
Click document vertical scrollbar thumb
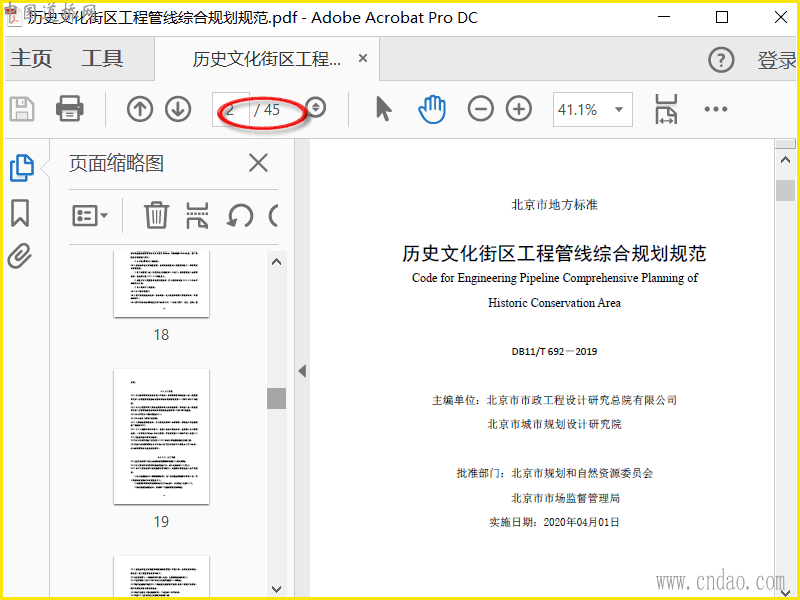point(785,190)
